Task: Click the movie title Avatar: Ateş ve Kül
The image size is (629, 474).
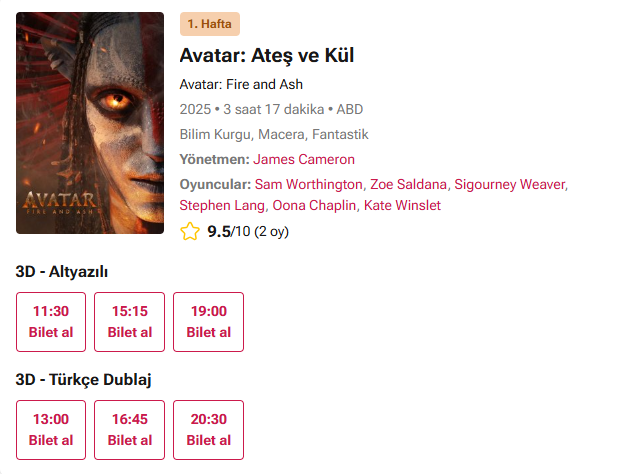Action: pyautogui.click(x=267, y=55)
